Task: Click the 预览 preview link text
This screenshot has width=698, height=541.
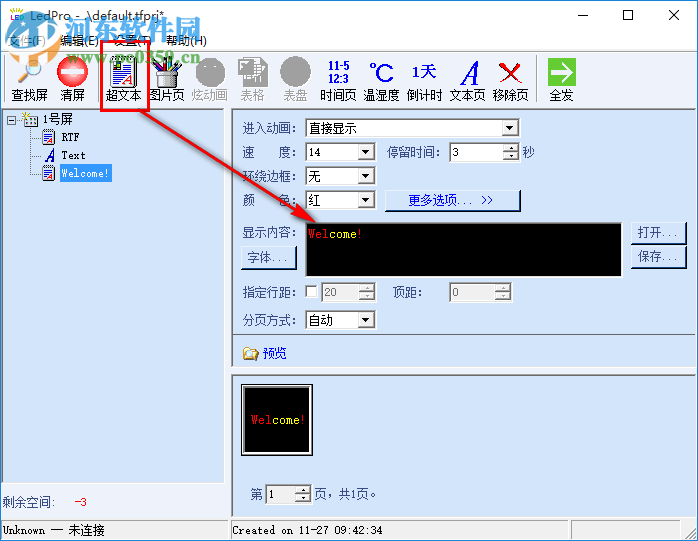Action: tap(275, 354)
